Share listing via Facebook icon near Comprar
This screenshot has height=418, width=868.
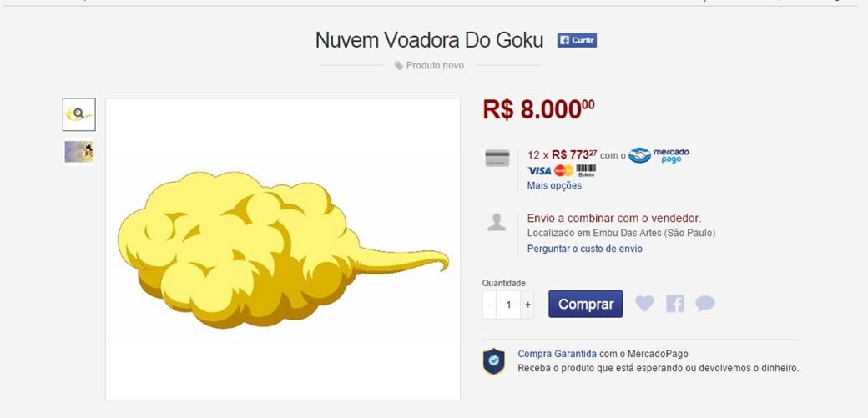coord(675,304)
